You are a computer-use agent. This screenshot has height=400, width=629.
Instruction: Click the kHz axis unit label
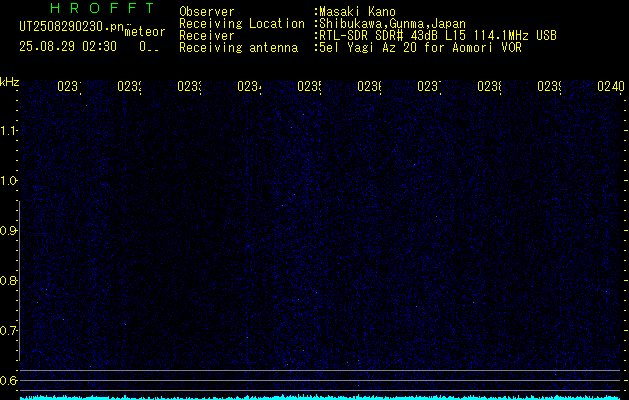pyautogui.click(x=9, y=83)
